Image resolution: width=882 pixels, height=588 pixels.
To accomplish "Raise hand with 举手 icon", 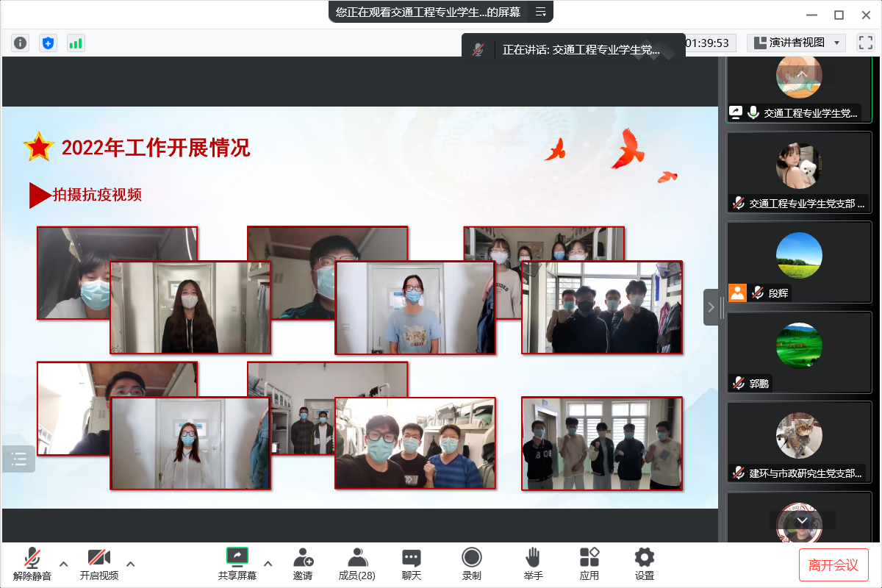I will pyautogui.click(x=533, y=564).
